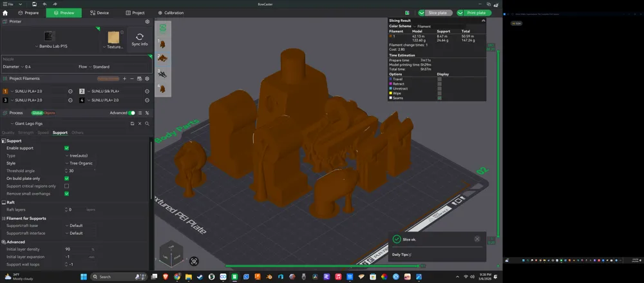Switch to the Prepare tab
Screen dimensions: 644x283
(28, 13)
